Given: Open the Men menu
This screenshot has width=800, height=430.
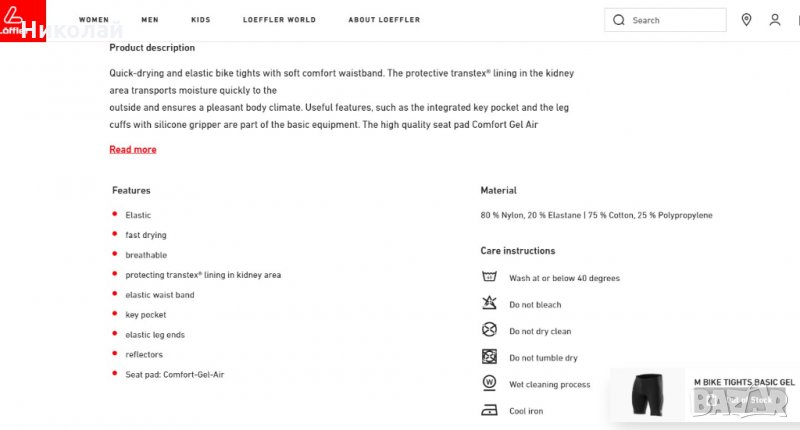Looking at the screenshot, I should coord(150,20).
